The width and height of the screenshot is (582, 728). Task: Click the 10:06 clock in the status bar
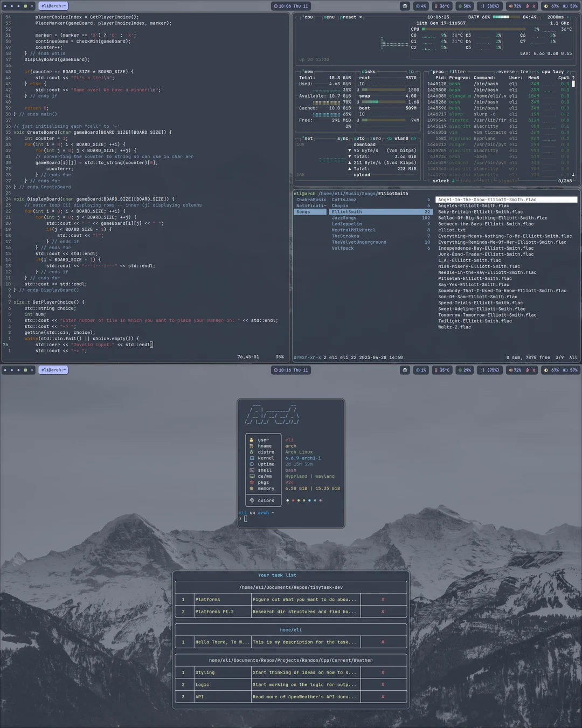tap(290, 6)
